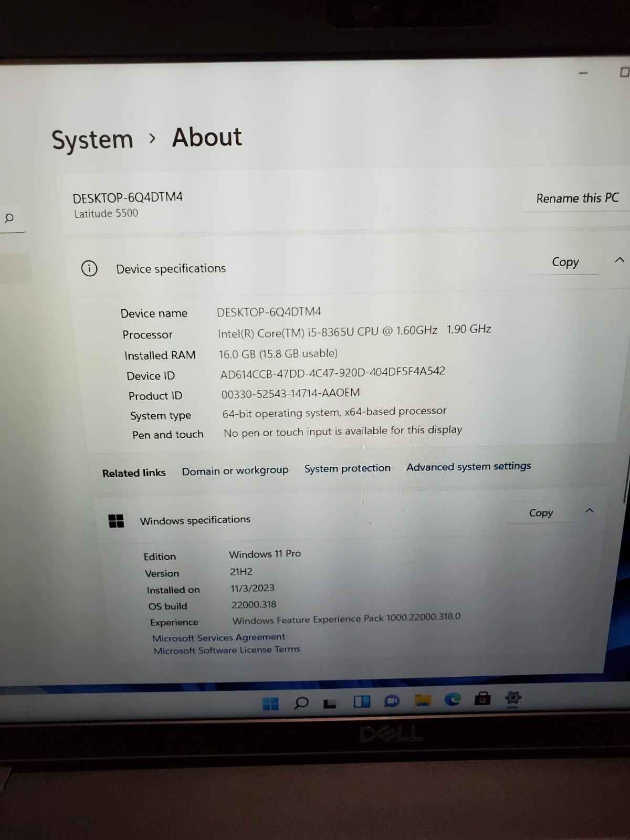The height and width of the screenshot is (840, 630).
Task: Click the Settings gear taskbar icon
Action: coord(513,697)
